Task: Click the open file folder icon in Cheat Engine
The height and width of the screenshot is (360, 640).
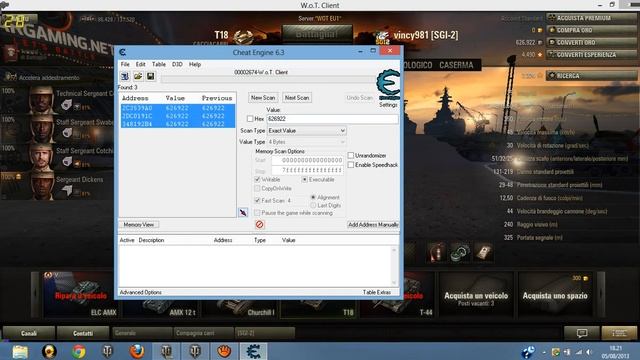Action: (x=138, y=76)
